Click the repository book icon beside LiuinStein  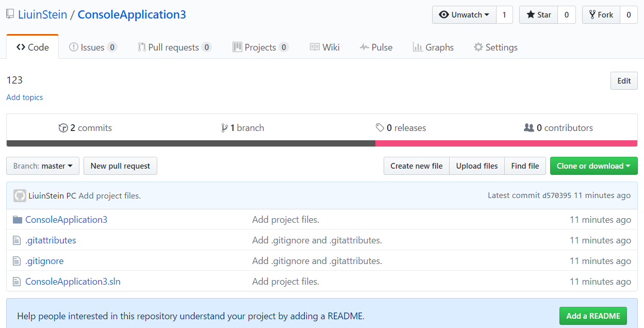10,15
